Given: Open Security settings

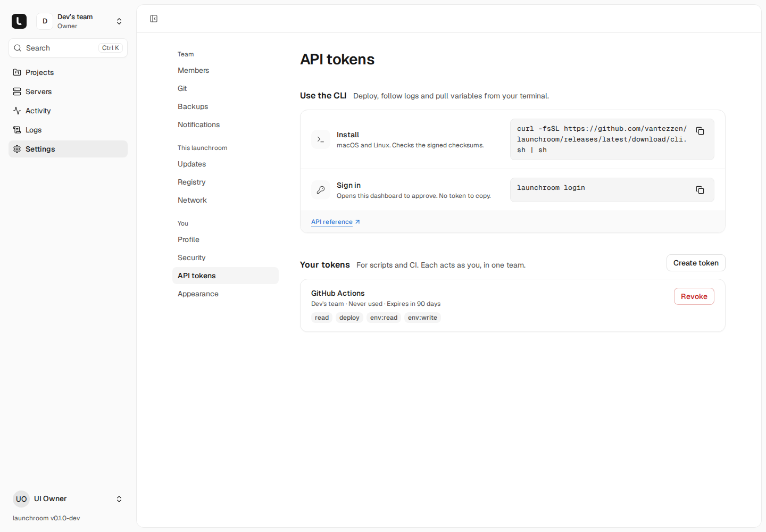Looking at the screenshot, I should pos(226,257).
